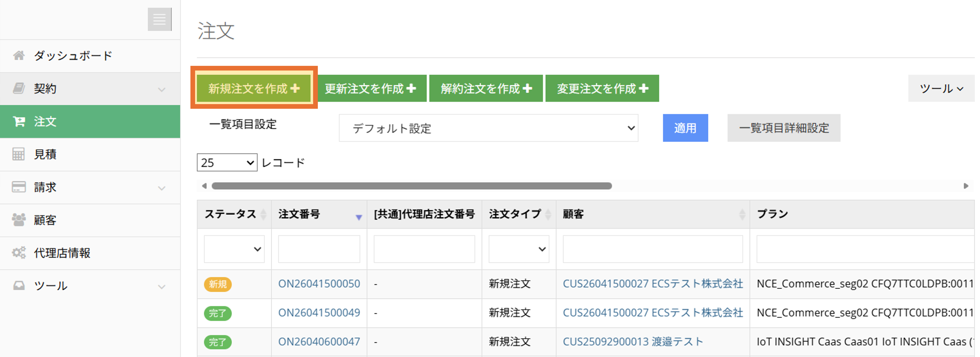The image size is (980, 357).
Task: Open order link ON26040600047
Action: (x=319, y=342)
